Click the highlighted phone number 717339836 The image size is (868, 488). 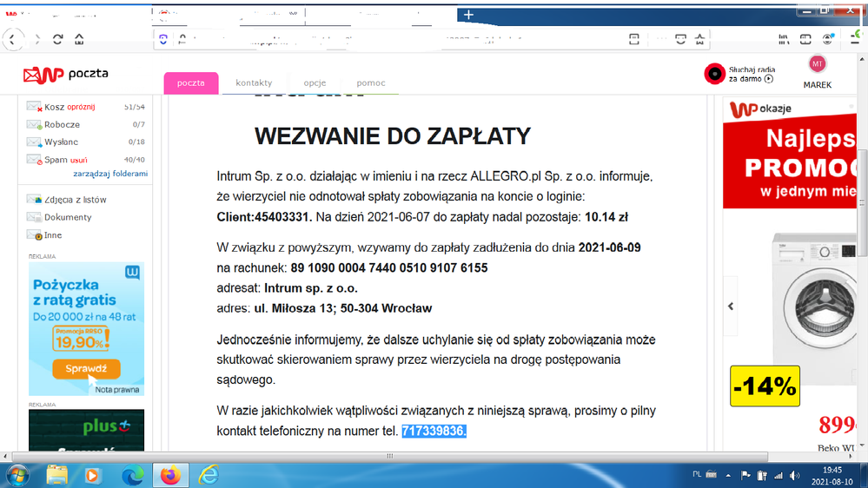coord(434,431)
